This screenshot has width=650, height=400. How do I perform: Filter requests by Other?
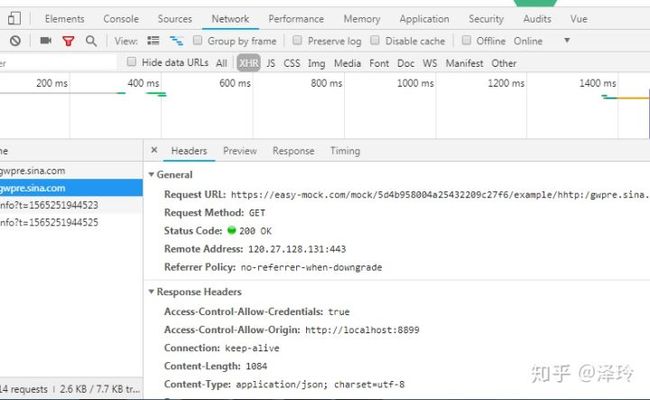tap(504, 63)
